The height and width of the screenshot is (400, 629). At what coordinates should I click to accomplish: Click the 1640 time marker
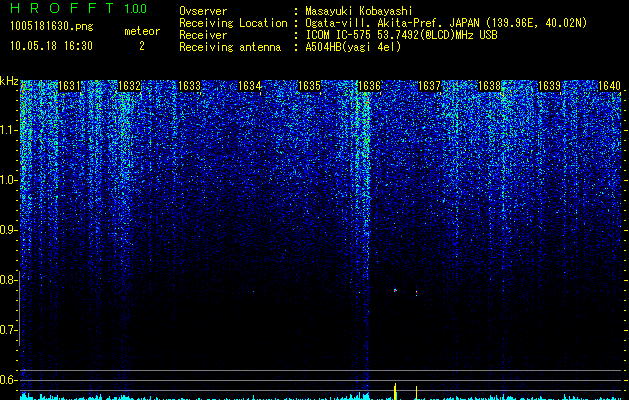pos(609,86)
